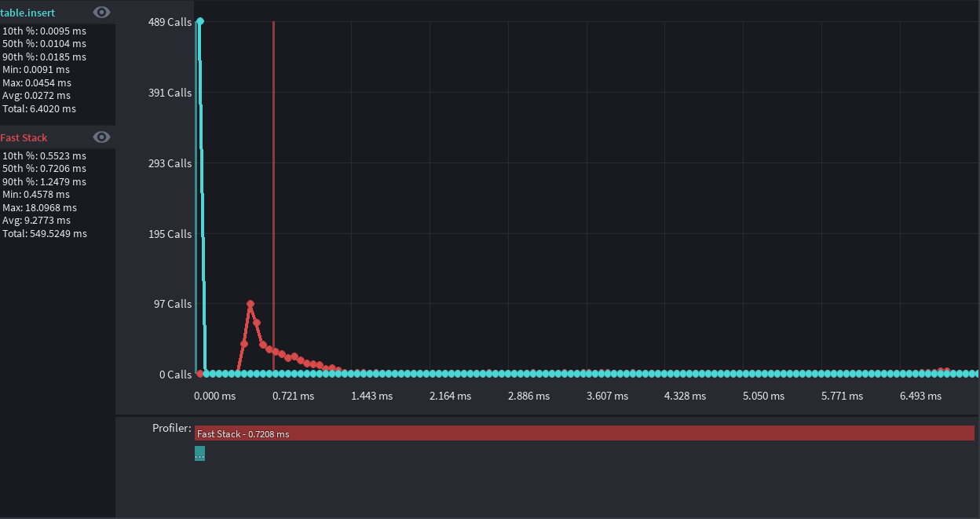Viewport: 980px width, 519px height.
Task: Click the Fast Stack Max 18.0968 ms stat
Action: [39, 207]
